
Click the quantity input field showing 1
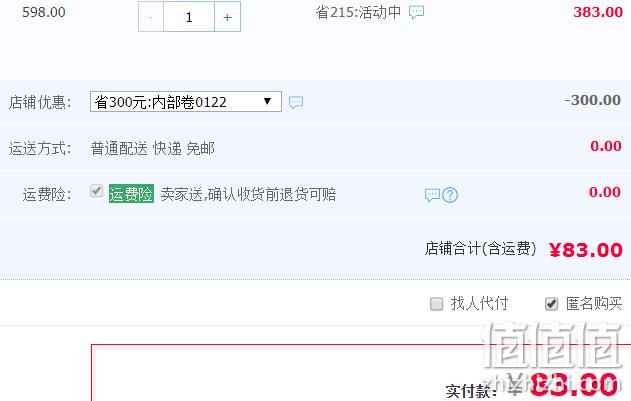[x=189, y=17]
